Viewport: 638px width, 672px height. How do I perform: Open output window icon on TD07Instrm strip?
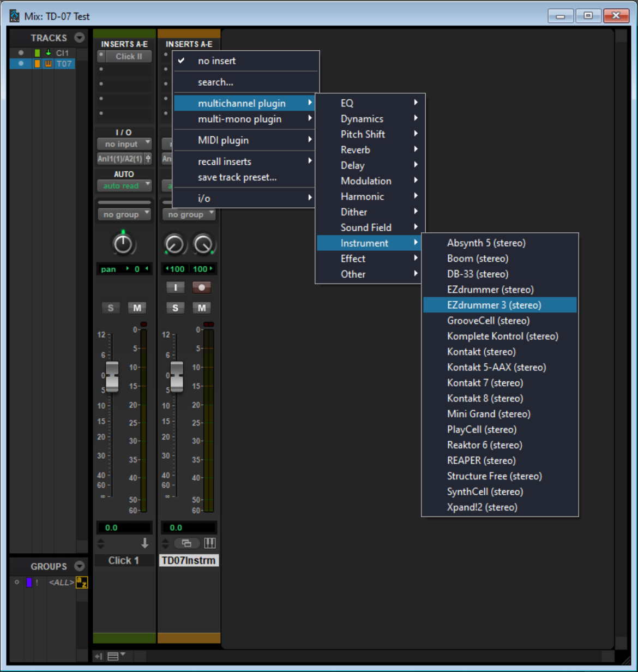[186, 543]
